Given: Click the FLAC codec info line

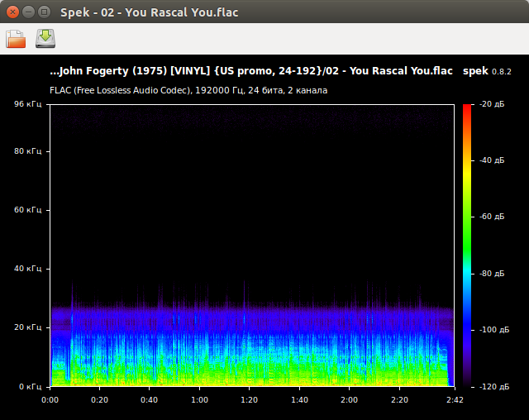Looking at the screenshot, I should 188,90.
